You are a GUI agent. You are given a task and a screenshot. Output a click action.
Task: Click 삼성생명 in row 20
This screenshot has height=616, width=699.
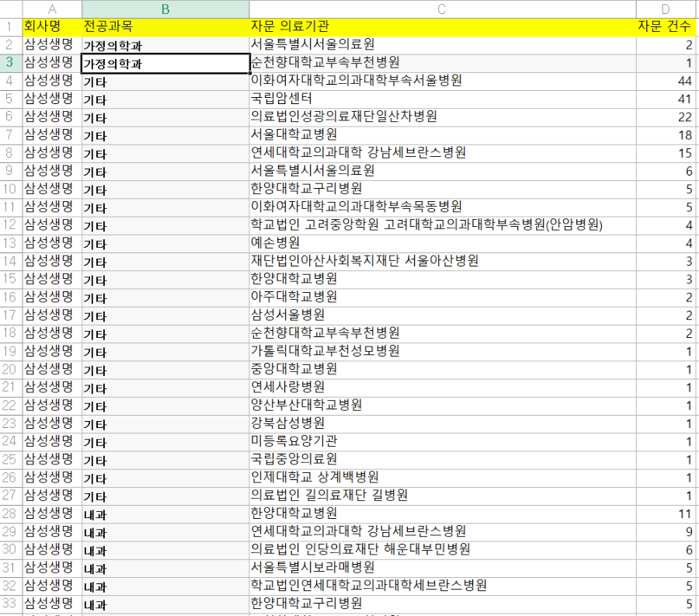pyautogui.click(x=52, y=370)
